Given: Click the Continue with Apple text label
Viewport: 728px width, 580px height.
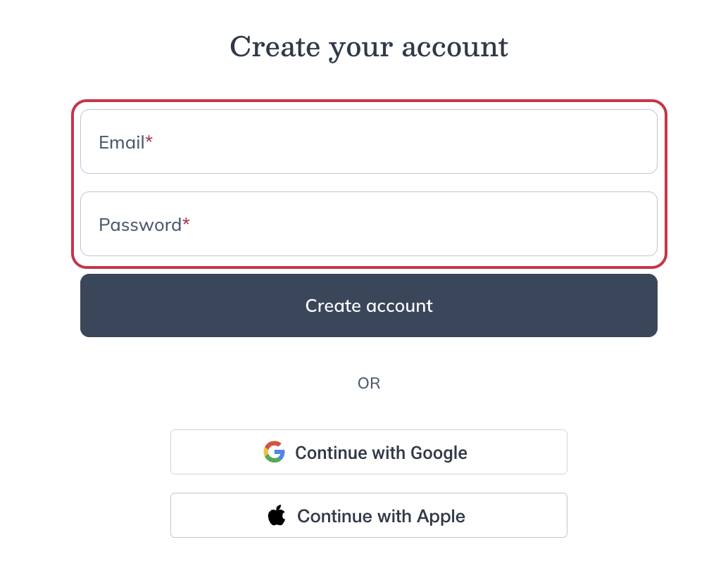Looking at the screenshot, I should [x=381, y=515].
